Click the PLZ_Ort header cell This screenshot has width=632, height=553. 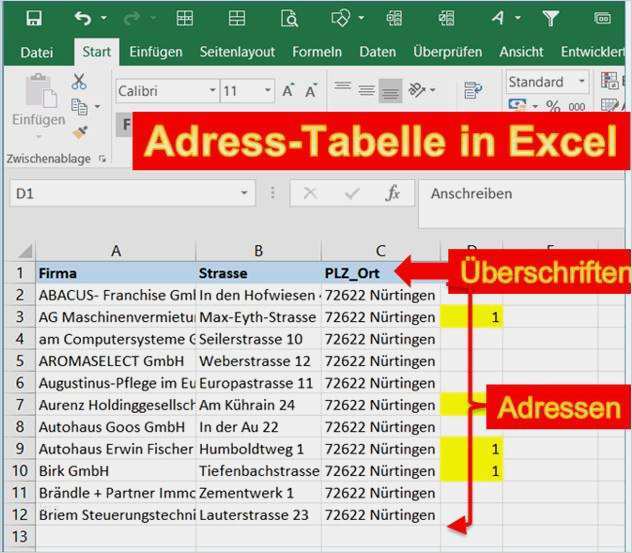(380, 273)
